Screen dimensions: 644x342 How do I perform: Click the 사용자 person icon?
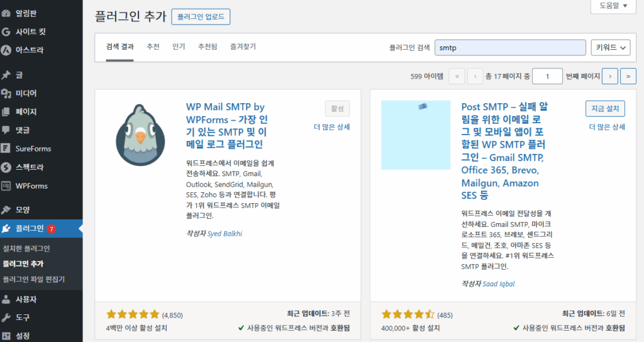(x=6, y=299)
